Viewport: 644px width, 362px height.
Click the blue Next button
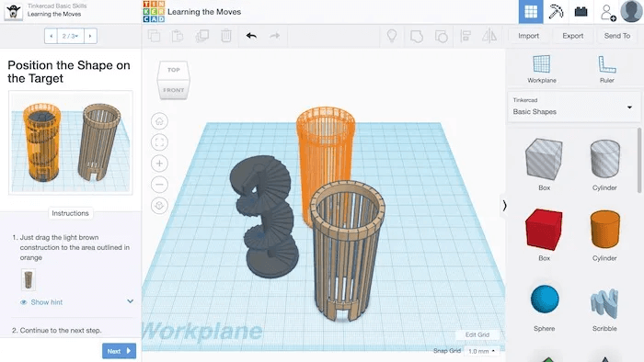pyautogui.click(x=119, y=351)
